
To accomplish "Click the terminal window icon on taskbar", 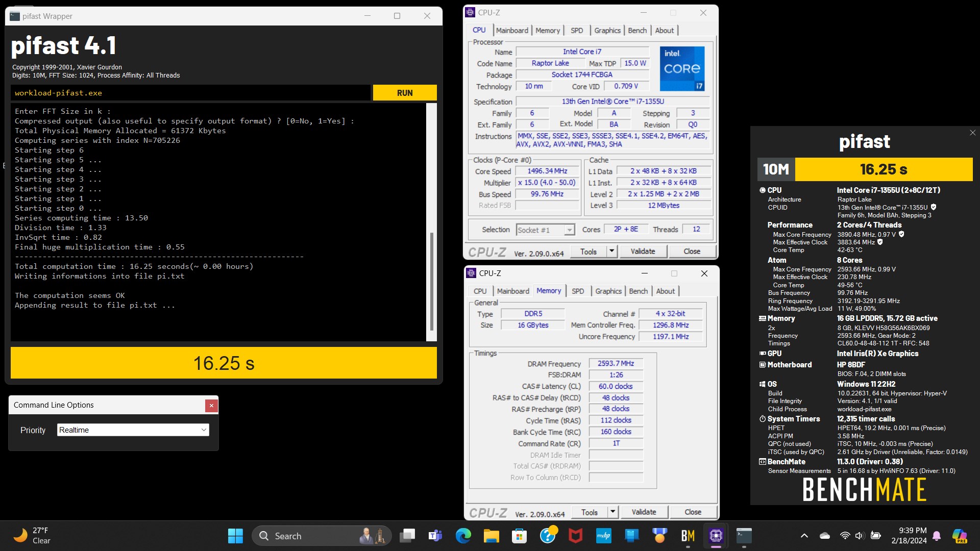I will click(x=744, y=536).
